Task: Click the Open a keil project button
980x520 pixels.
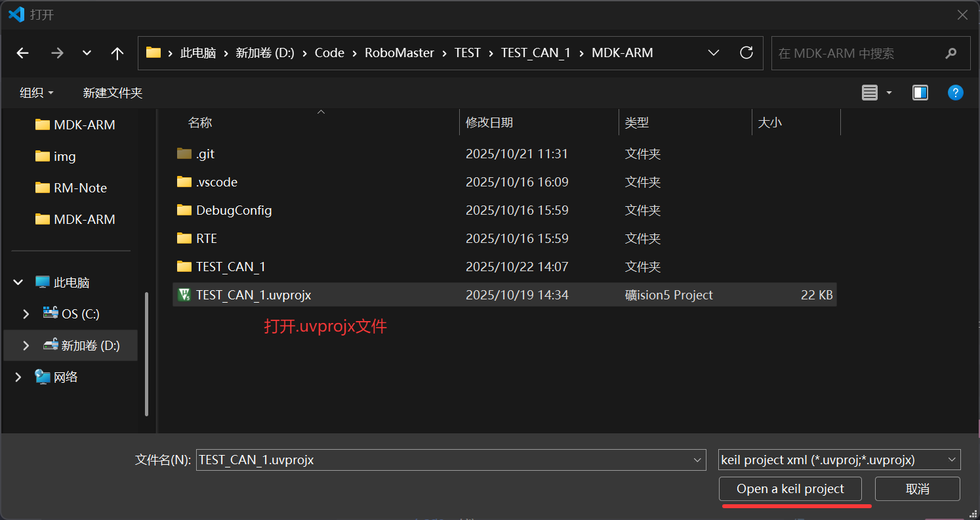Action: (790, 488)
